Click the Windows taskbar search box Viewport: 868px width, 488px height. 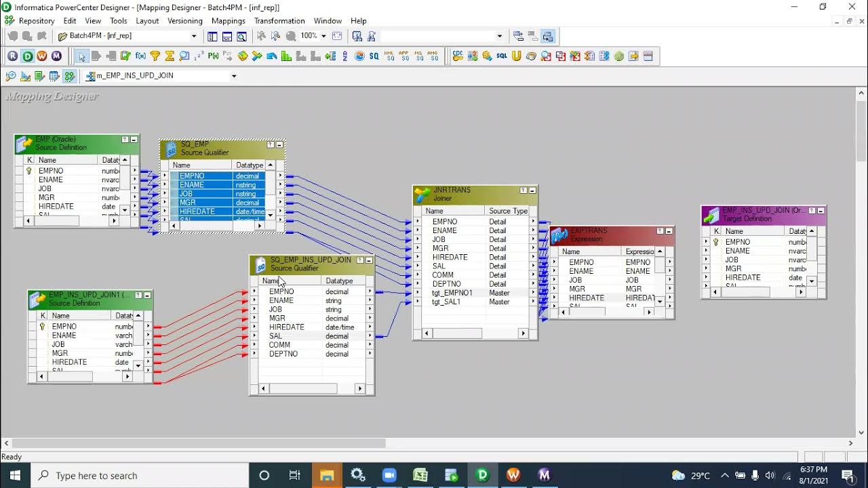point(141,475)
